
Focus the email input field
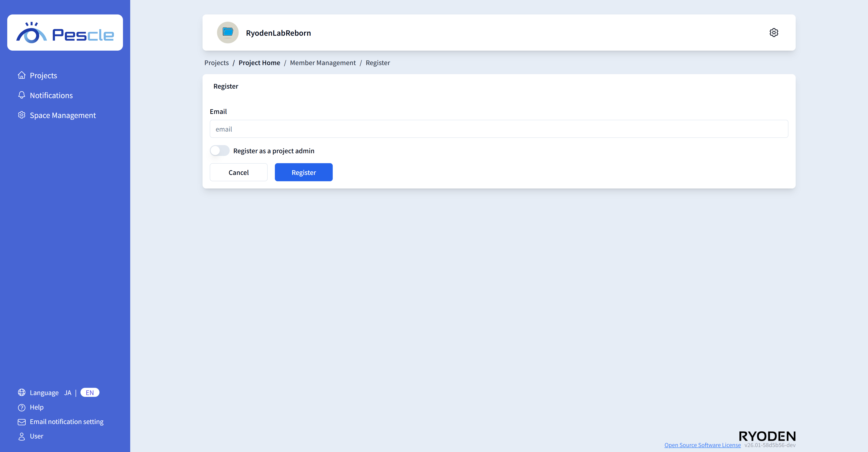tap(499, 129)
